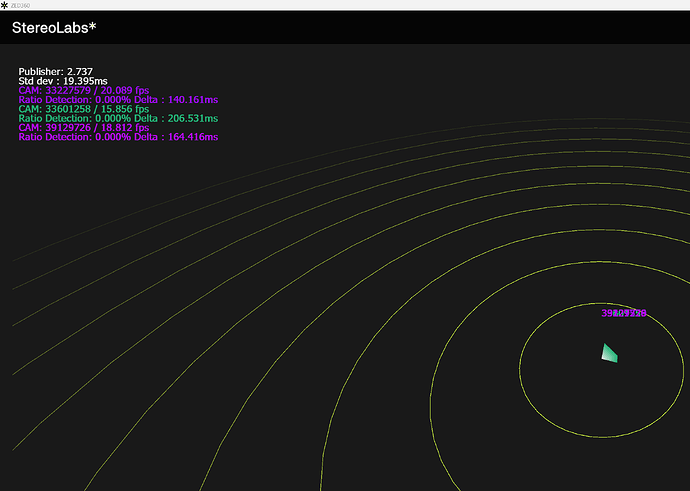Viewport: 690px width, 491px height.
Task: Click the overlapping purple camera ID label
Action: tap(624, 313)
